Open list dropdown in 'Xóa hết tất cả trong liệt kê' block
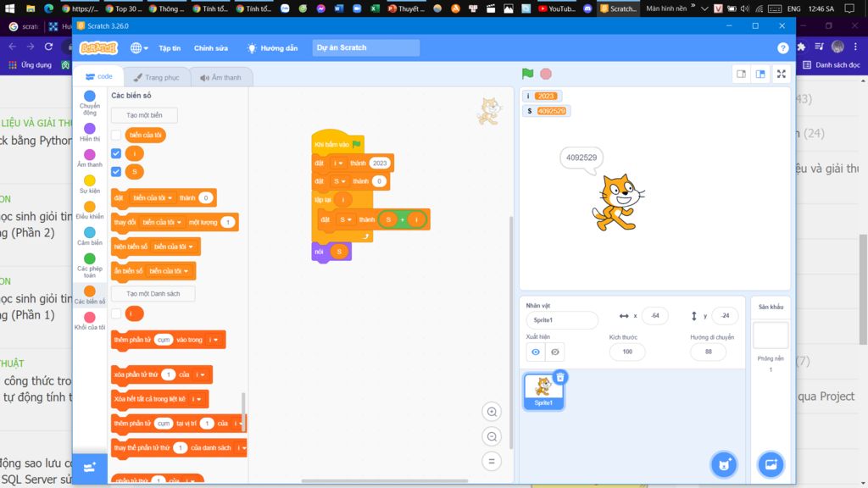Image resolution: width=868 pixels, height=488 pixels. tap(197, 399)
